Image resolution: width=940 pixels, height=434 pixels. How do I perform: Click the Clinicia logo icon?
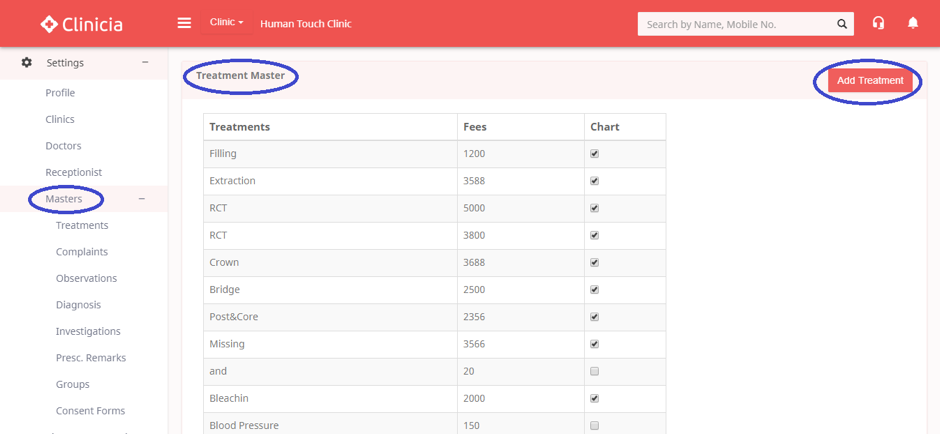coord(49,24)
